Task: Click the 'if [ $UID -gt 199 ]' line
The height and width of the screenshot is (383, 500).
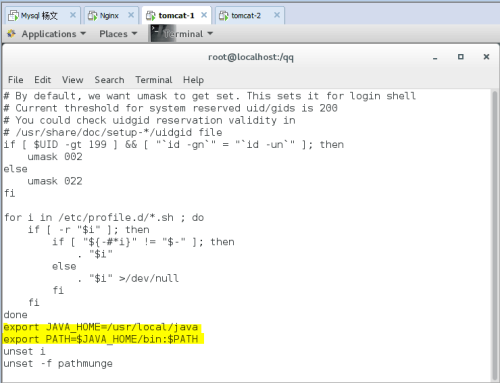Action: tap(174, 145)
